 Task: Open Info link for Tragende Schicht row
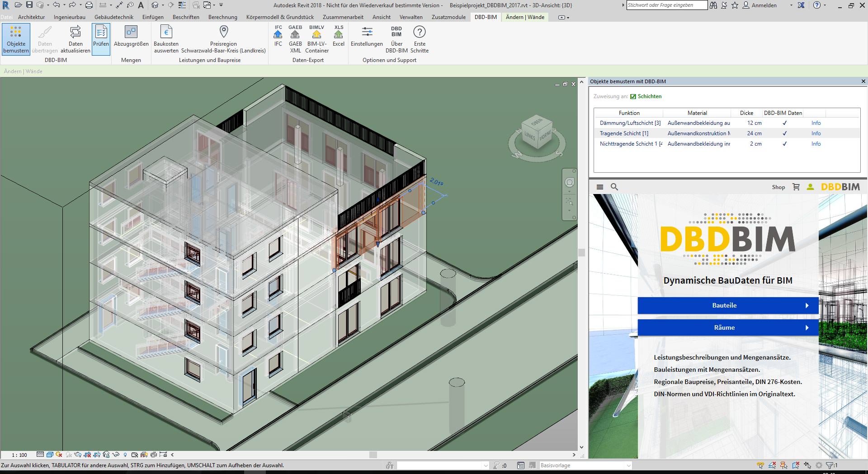pos(816,133)
